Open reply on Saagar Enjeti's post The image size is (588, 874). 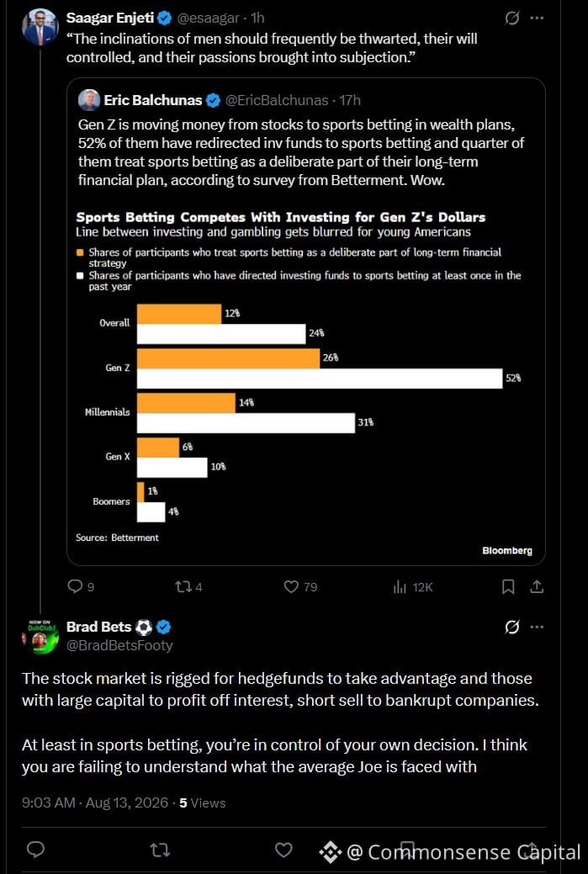81,587
